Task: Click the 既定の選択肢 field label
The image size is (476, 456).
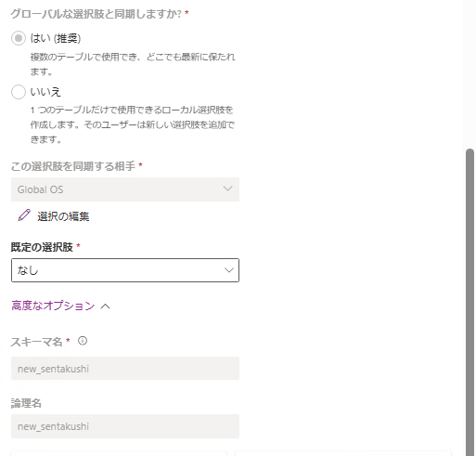Action: [x=42, y=247]
